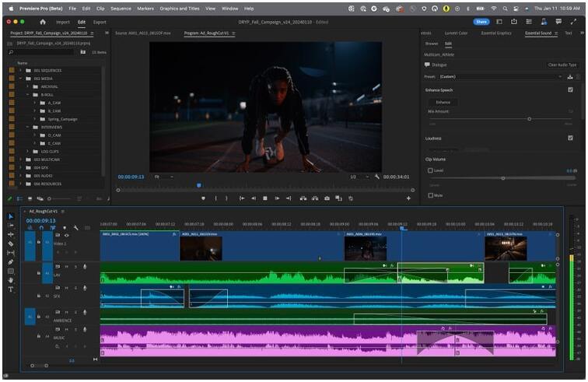Collapse the B-ROLL bin
Screen dimensions: 588x382
pyautogui.click(x=27, y=95)
